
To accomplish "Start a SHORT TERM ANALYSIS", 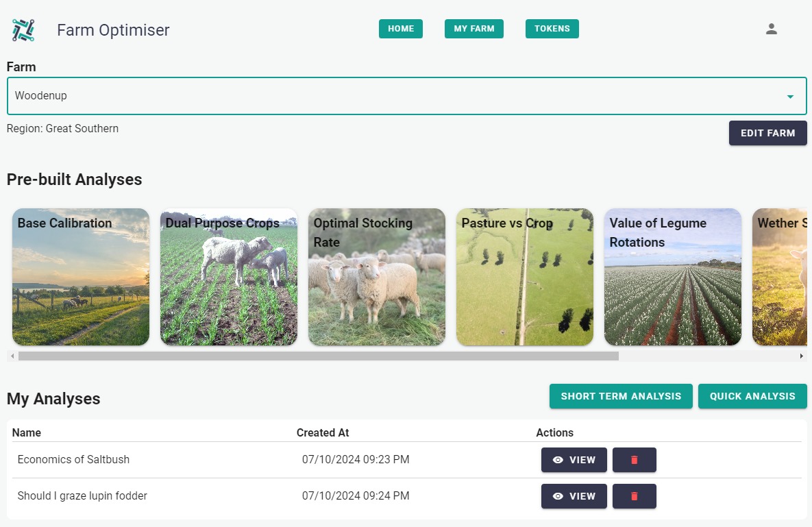I will coord(620,396).
